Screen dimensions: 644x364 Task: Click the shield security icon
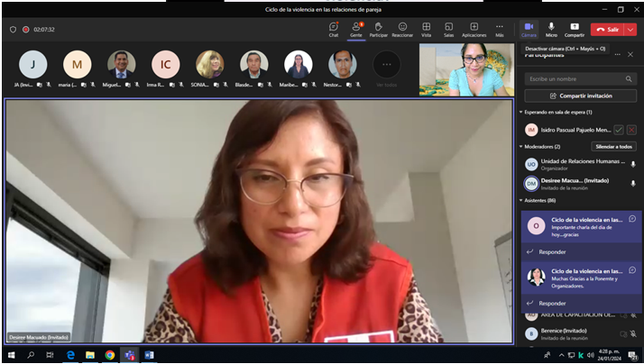[14, 30]
